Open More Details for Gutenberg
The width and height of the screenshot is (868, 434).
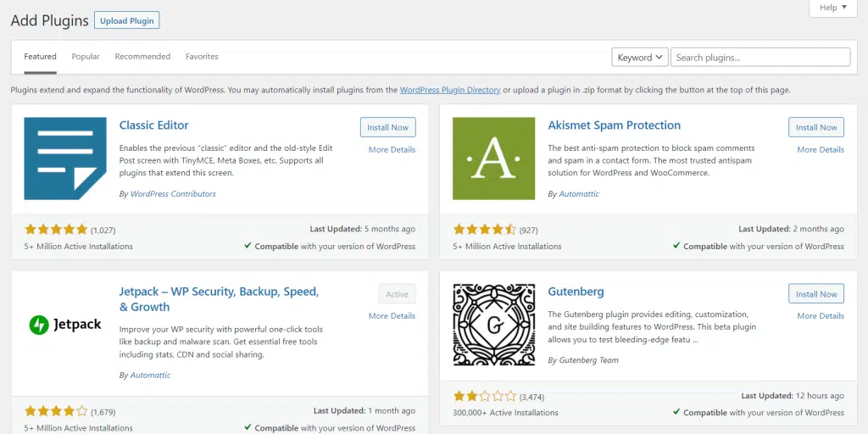821,315
